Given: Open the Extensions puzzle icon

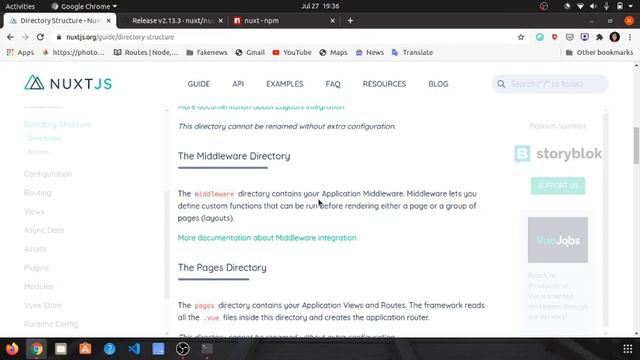Looking at the screenshot, I should click(599, 37).
